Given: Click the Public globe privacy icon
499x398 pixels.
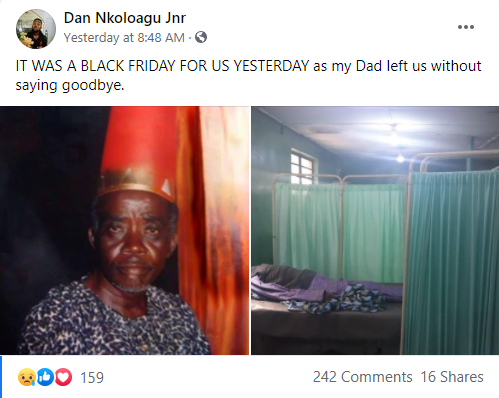Looking at the screenshot, I should 201,37.
